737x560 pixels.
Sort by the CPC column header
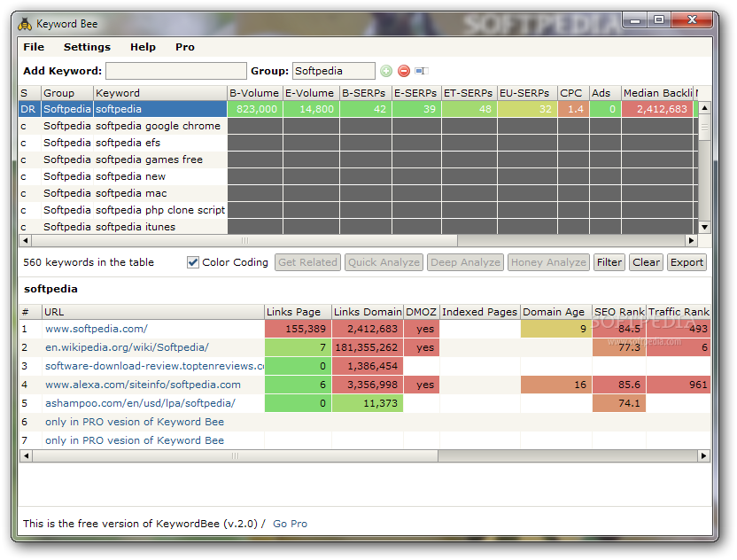tap(573, 93)
